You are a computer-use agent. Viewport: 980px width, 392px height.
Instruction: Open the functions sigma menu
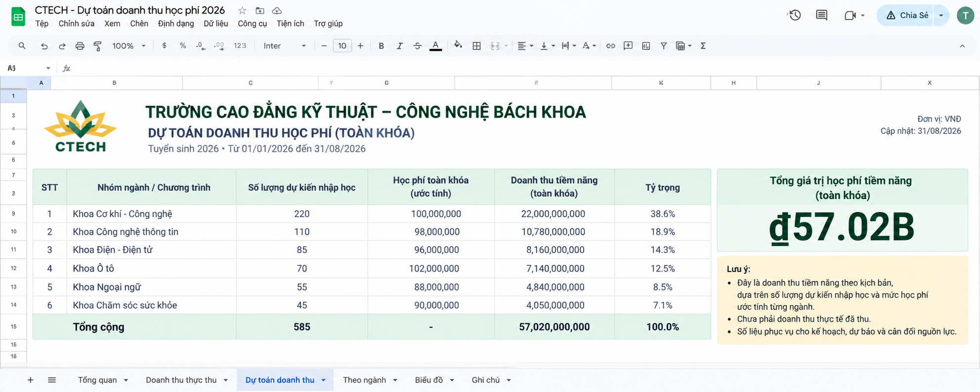click(703, 46)
